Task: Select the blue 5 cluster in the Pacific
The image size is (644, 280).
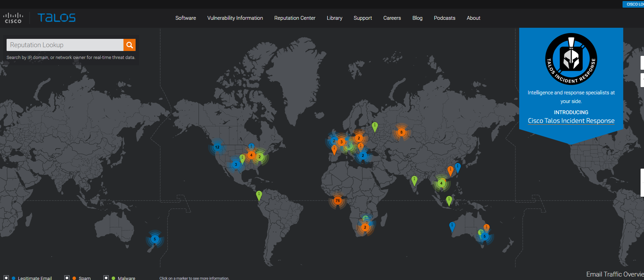Action: 155,239
